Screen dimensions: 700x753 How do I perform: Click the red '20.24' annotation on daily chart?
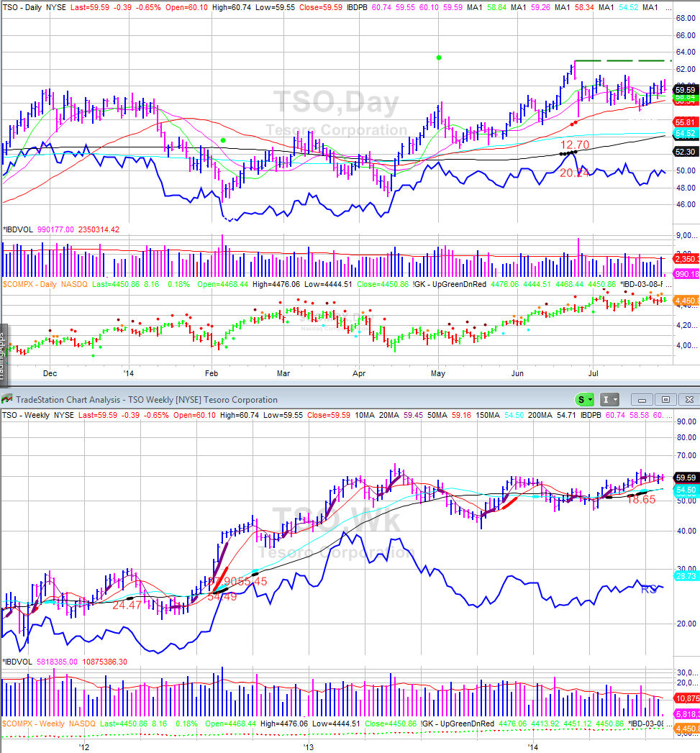[x=575, y=173]
